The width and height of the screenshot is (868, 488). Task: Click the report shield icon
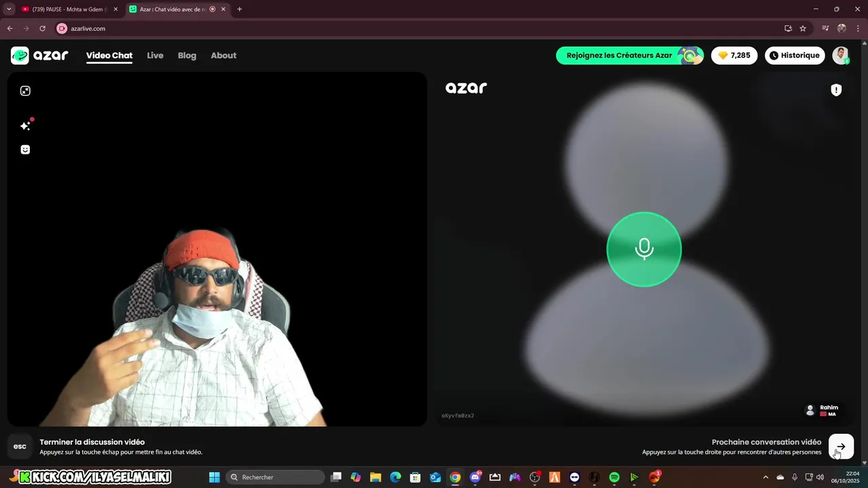836,90
